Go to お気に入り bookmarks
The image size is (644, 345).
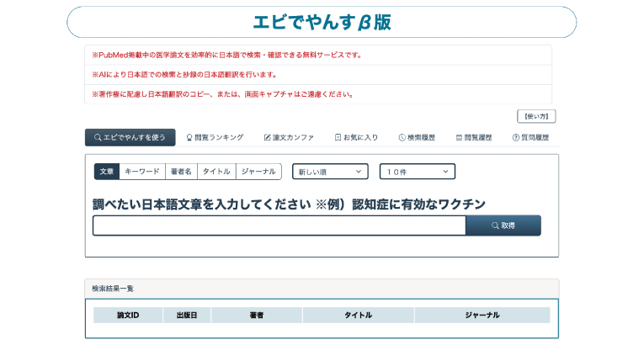click(356, 137)
